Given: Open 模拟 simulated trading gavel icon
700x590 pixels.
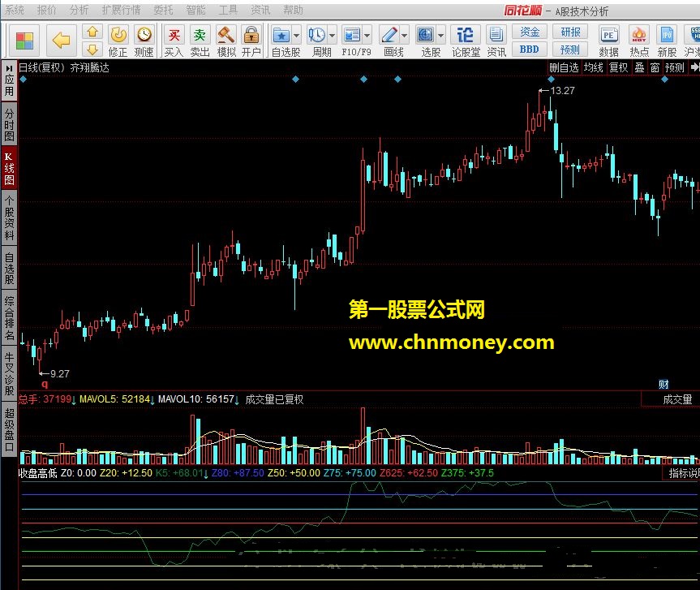Looking at the screenshot, I should click(225, 41).
